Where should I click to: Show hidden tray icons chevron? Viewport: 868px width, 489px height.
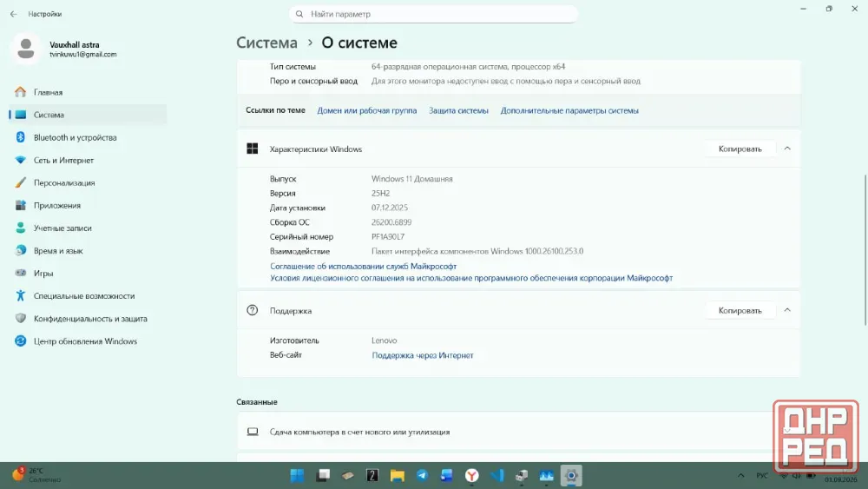(740, 475)
